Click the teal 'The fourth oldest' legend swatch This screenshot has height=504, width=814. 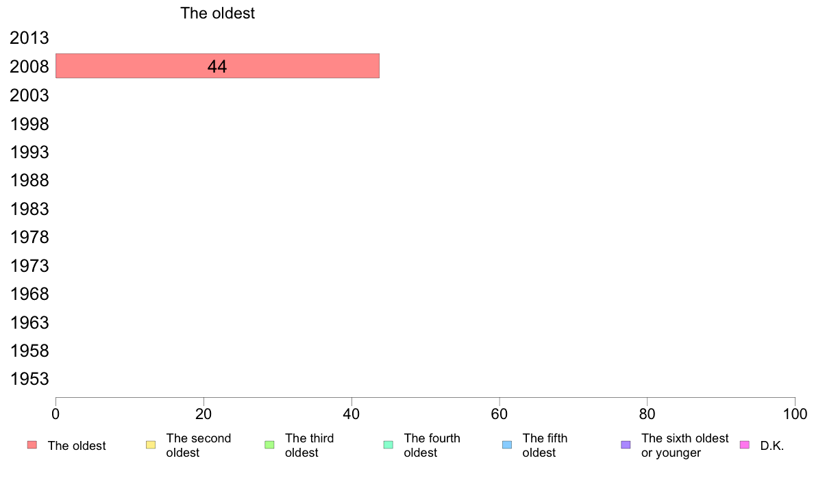(x=388, y=445)
